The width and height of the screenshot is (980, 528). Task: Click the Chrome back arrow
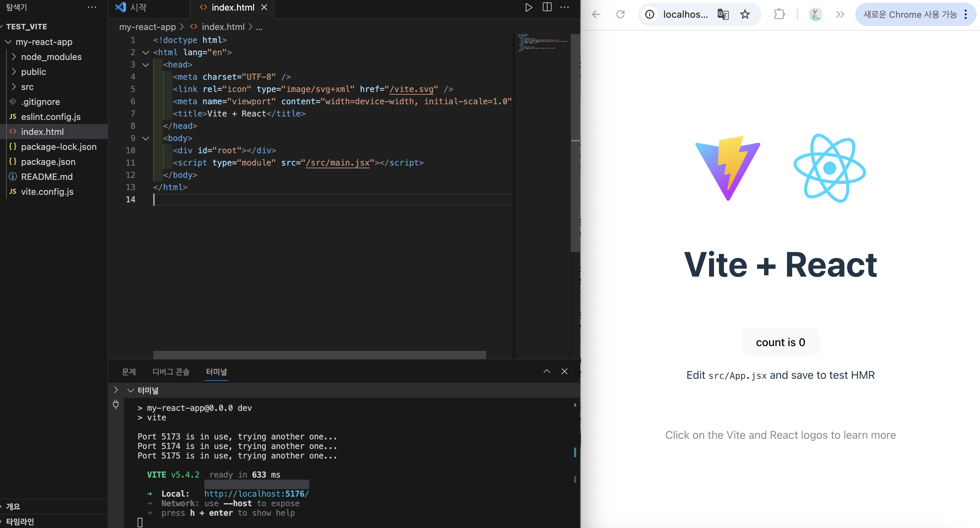coord(596,14)
